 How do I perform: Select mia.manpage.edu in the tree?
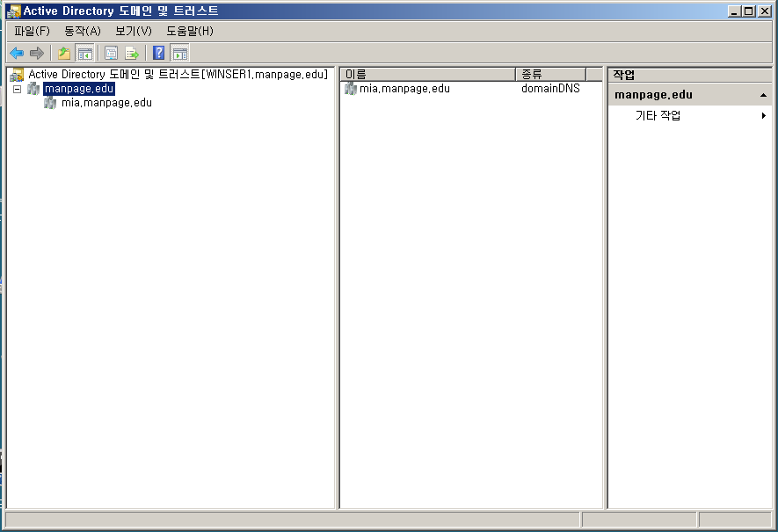click(106, 103)
